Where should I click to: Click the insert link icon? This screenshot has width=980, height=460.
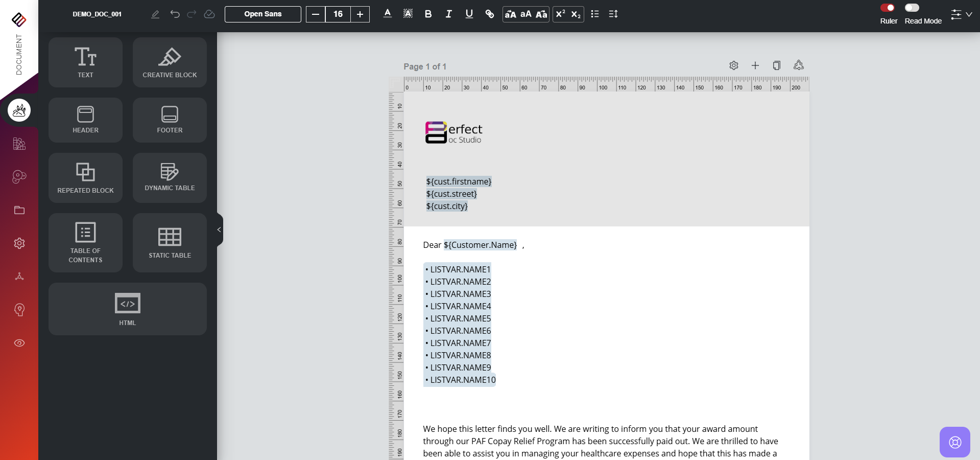coord(489,14)
